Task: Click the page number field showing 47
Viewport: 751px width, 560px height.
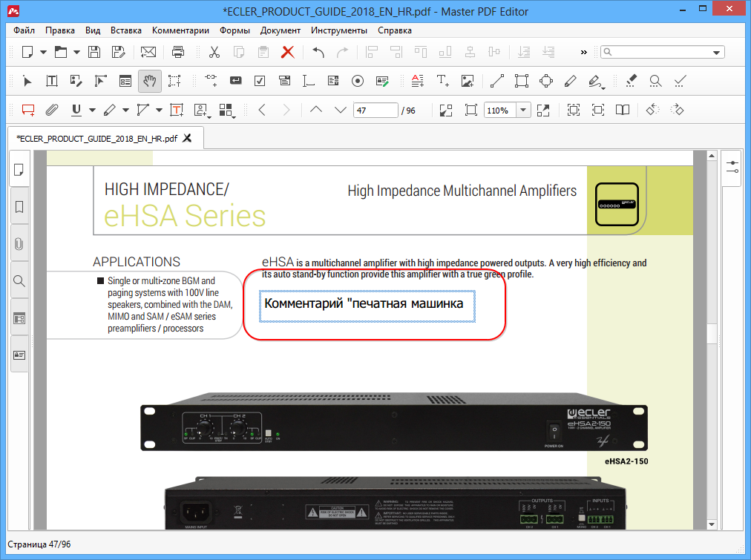Action: pos(375,110)
